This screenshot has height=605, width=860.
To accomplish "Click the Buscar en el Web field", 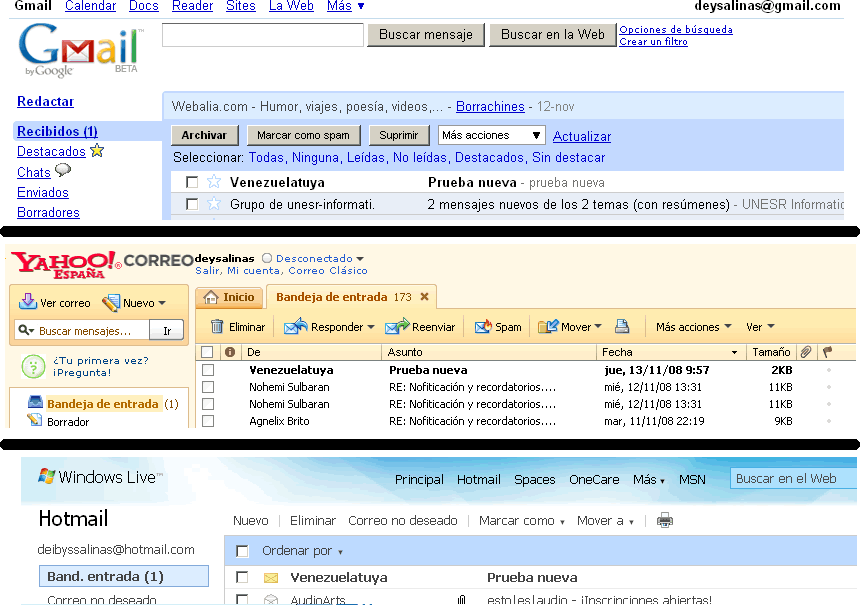I will click(x=794, y=478).
